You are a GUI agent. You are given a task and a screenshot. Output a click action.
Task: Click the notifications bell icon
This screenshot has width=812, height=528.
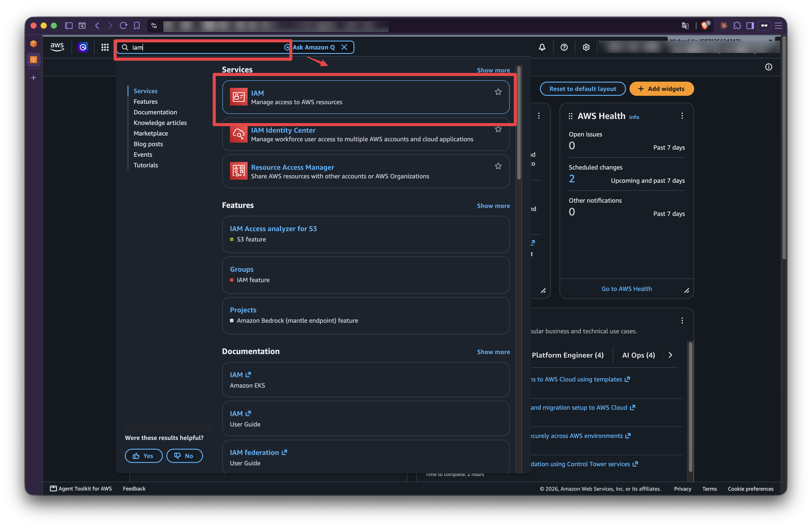[542, 47]
